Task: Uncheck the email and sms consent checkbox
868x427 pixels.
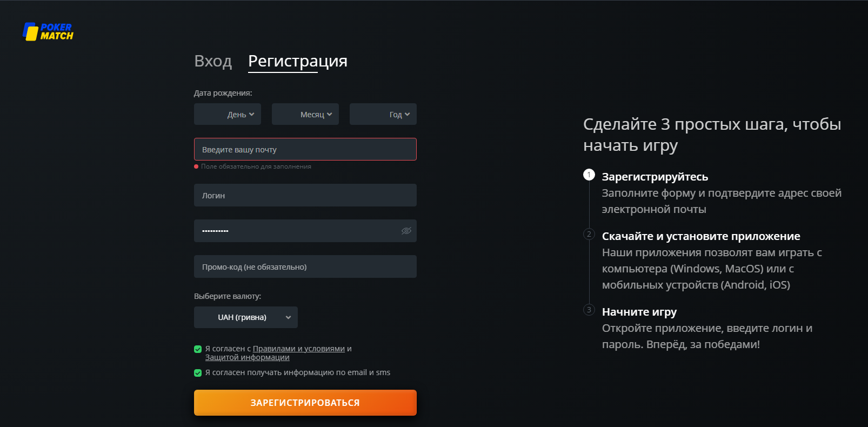Action: coord(198,373)
